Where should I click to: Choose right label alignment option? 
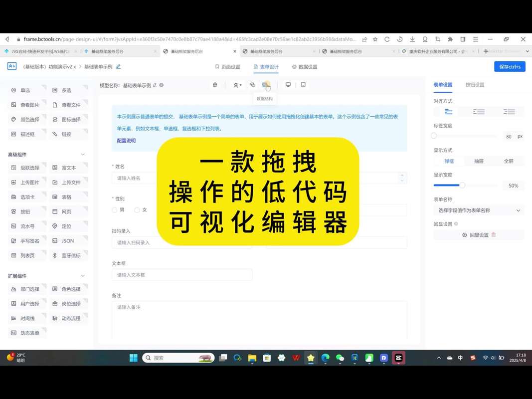(509, 112)
